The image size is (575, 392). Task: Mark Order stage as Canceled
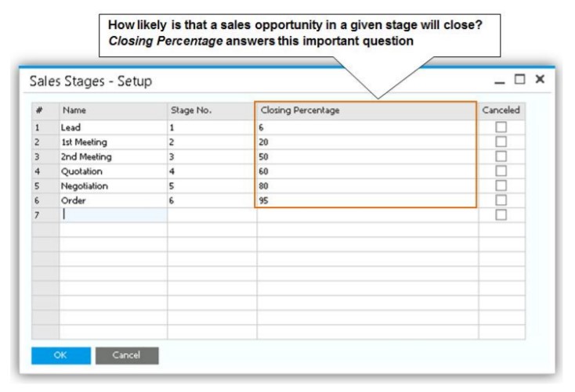coord(501,200)
